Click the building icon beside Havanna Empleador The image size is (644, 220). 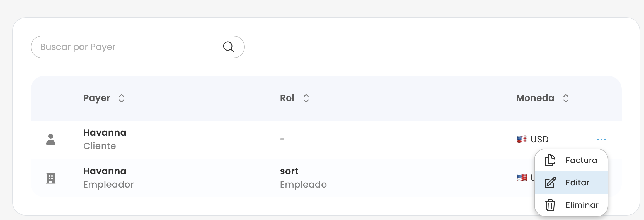(51, 178)
